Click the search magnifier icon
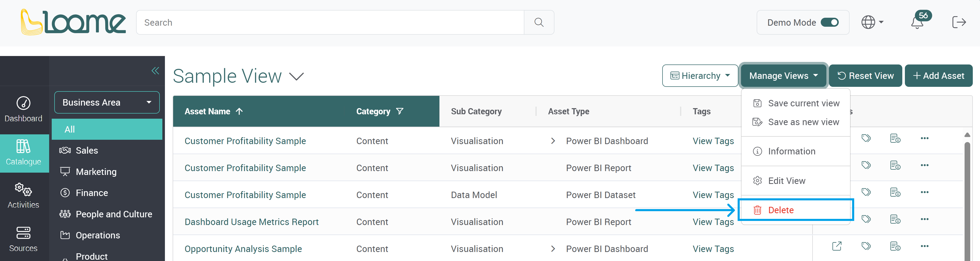 coord(539,22)
